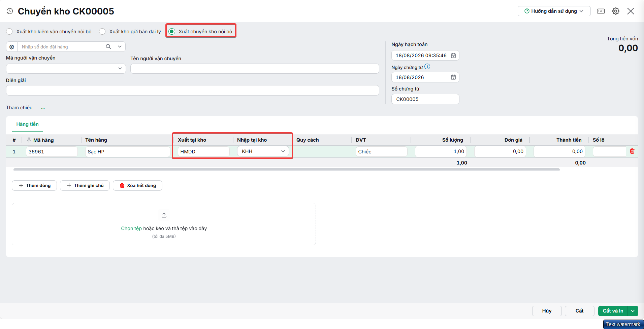Focus the Diễn giải input field

point(193,90)
